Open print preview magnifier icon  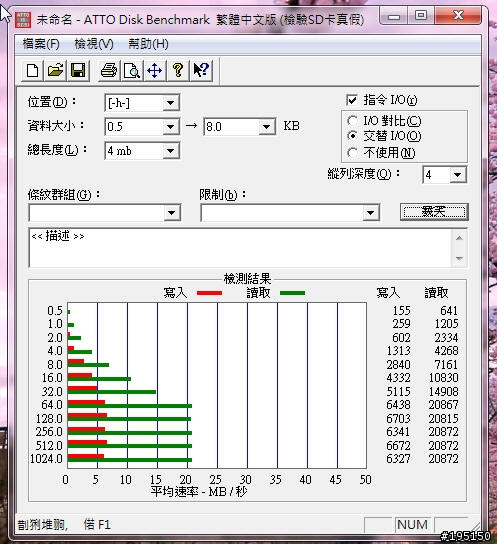pos(132,71)
